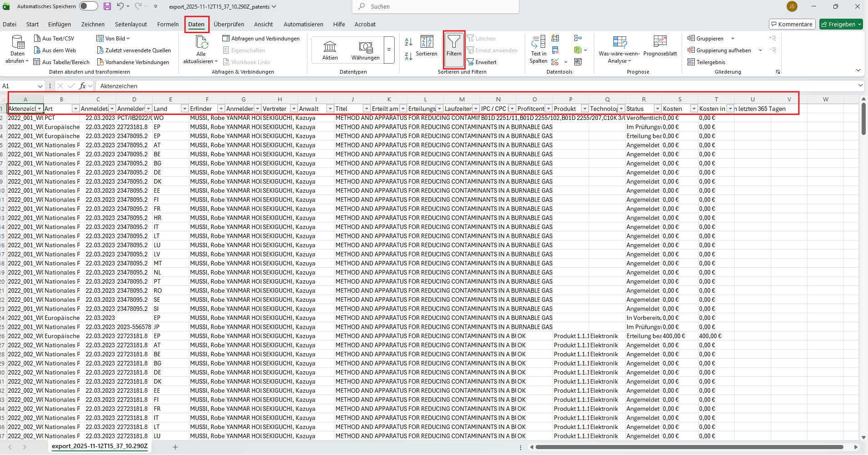The width and height of the screenshot is (868, 455).
Task: Open Was-wäre-wenn-Analyse menu
Action: (x=619, y=50)
